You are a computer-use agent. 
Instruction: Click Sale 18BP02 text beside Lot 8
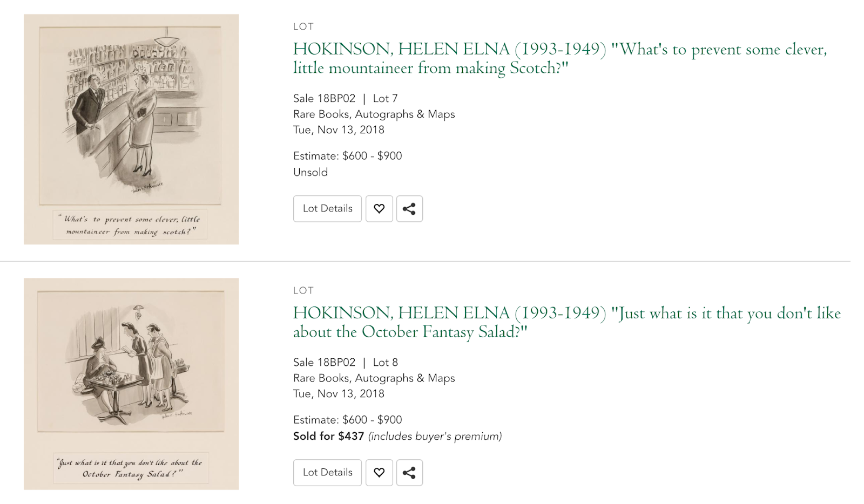click(x=324, y=362)
